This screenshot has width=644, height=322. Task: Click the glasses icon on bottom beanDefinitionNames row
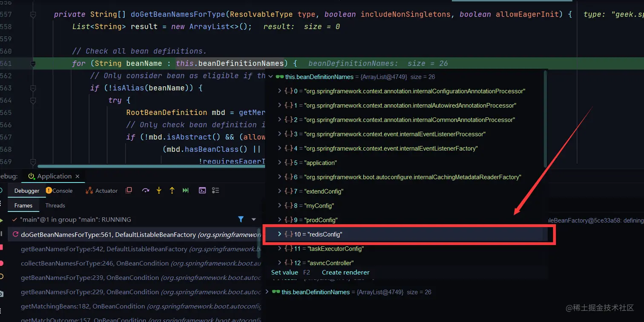276,292
